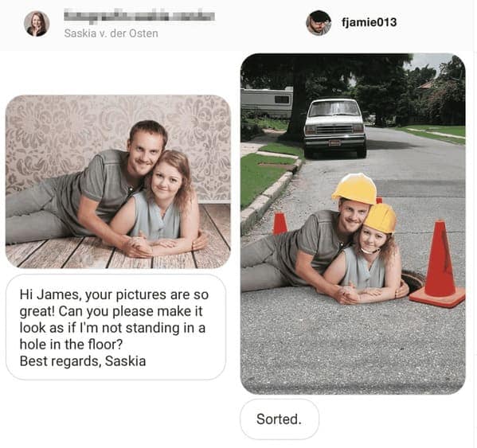Click the RV camper behind the tree
The height and width of the screenshot is (448, 477).
[267, 102]
